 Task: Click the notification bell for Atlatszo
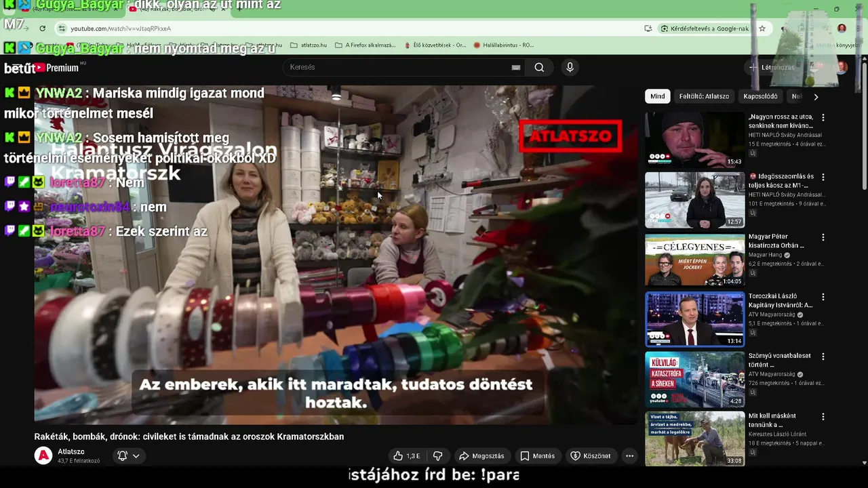tap(123, 456)
